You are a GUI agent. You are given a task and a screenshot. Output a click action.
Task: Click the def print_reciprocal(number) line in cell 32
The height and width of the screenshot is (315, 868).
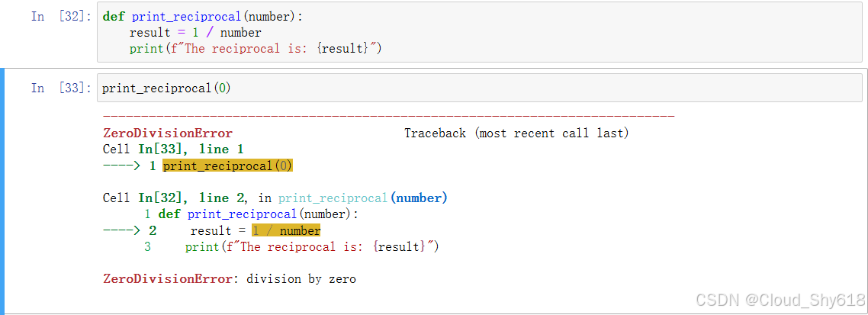tap(203, 17)
